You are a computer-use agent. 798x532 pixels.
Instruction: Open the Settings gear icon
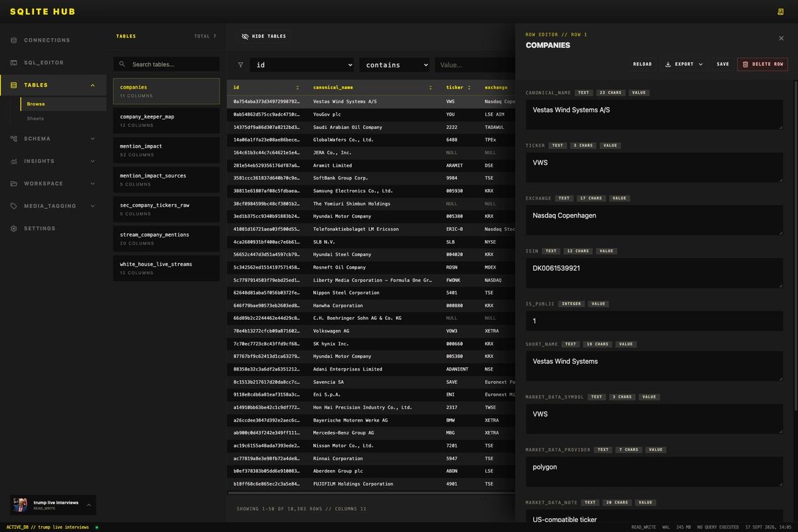click(x=14, y=229)
